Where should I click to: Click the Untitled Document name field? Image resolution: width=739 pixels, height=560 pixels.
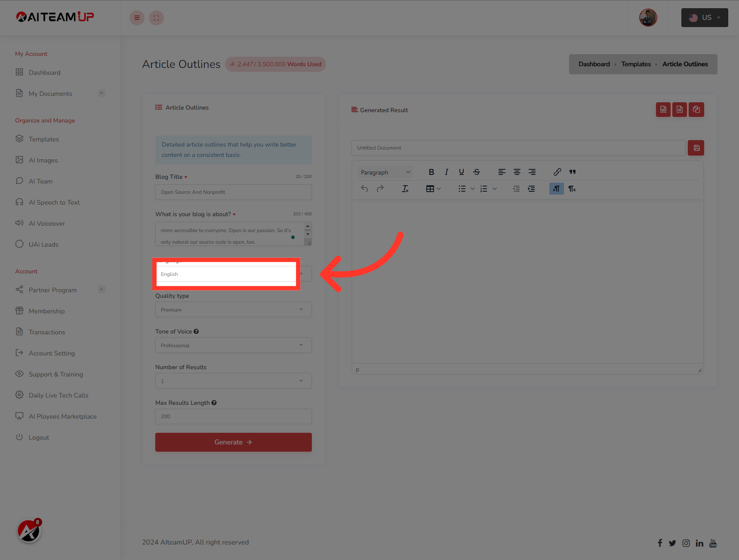[518, 148]
